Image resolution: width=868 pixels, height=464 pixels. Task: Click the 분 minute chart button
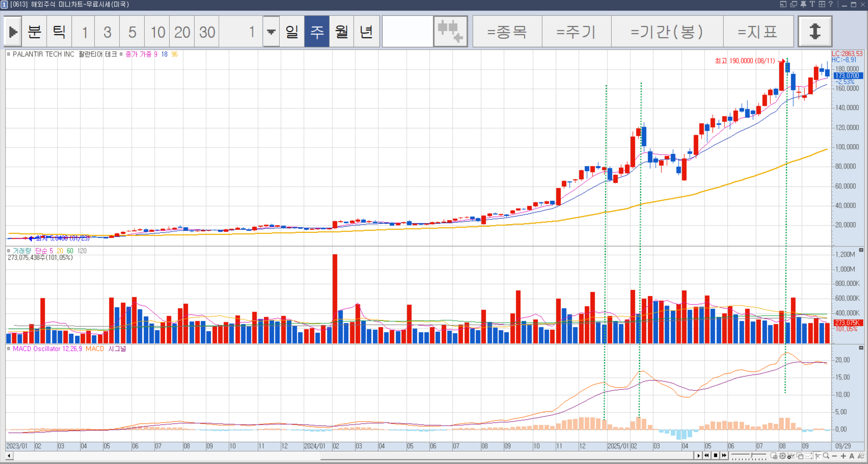click(x=34, y=31)
